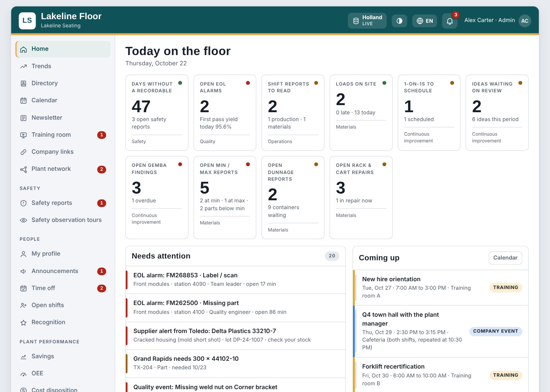The width and height of the screenshot is (550, 392).
Task: Open the EN language selector
Action: click(425, 21)
